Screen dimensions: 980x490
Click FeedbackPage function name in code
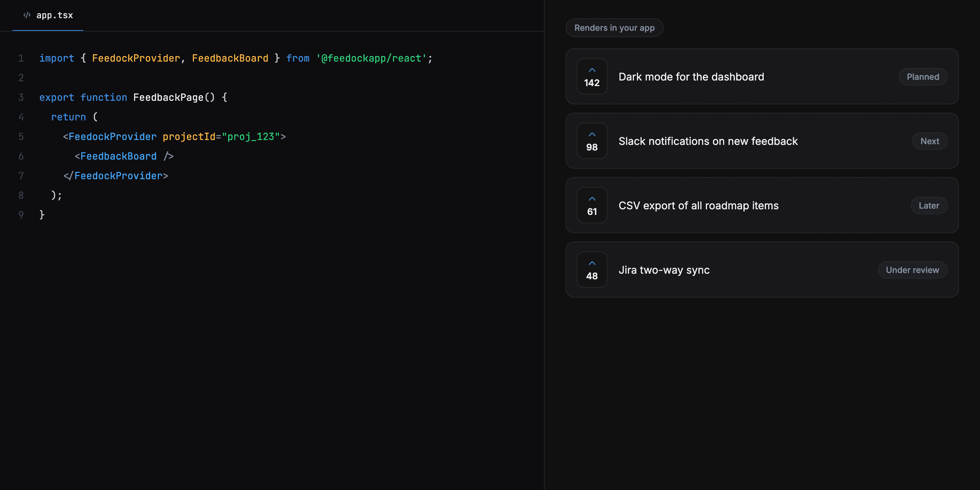pos(168,97)
